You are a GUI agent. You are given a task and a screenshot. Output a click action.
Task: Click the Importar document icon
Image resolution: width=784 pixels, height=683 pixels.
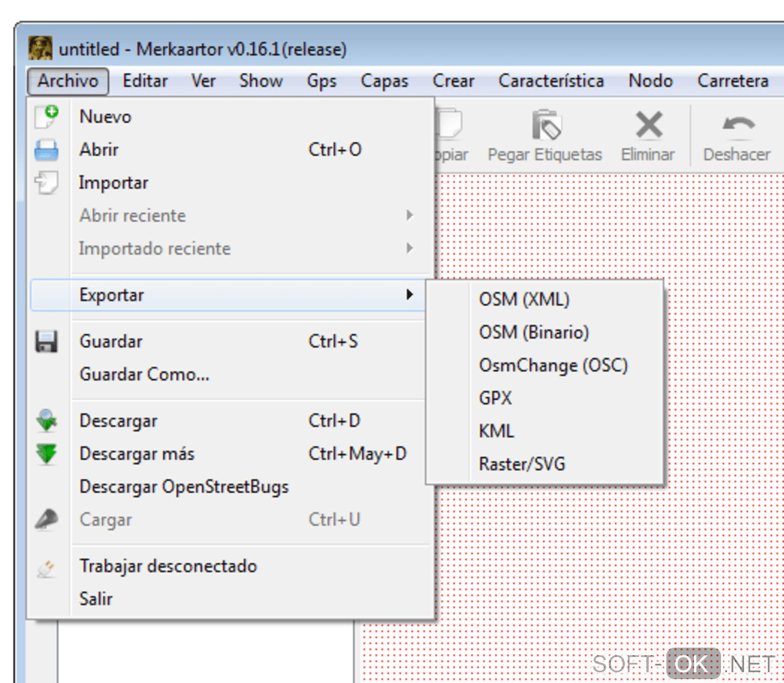(x=46, y=182)
